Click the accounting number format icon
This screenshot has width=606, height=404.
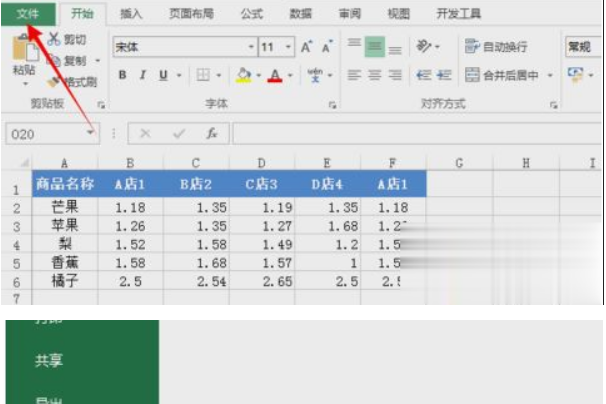(x=576, y=75)
